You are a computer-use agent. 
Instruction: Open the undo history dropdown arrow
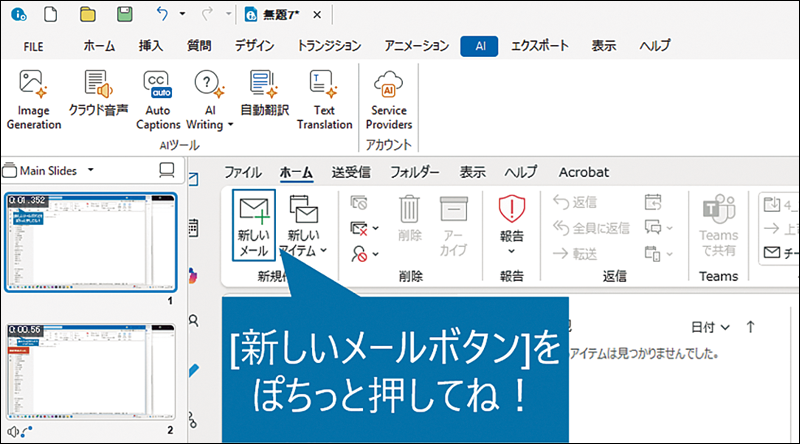[181, 15]
